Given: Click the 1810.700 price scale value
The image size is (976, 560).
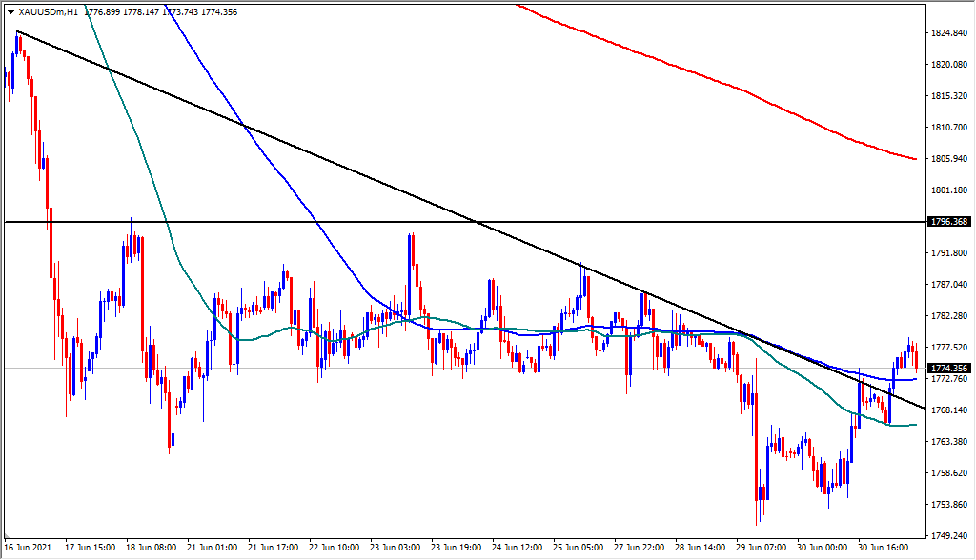Looking at the screenshot, I should point(949,127).
